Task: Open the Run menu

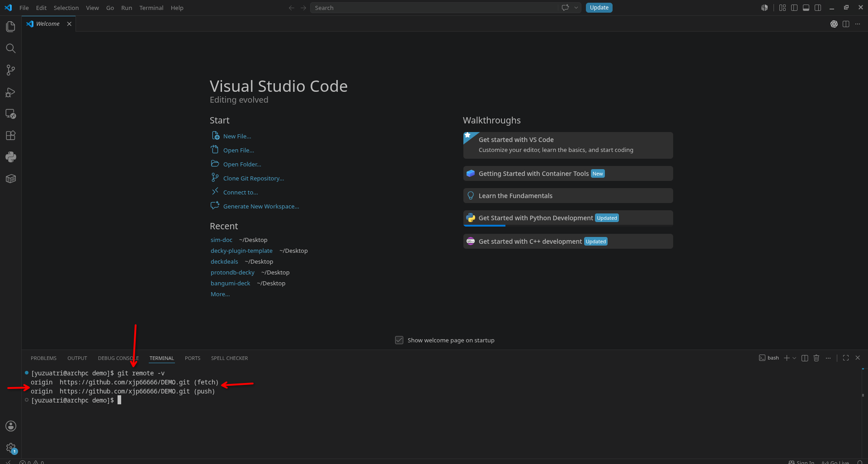Action: click(127, 8)
